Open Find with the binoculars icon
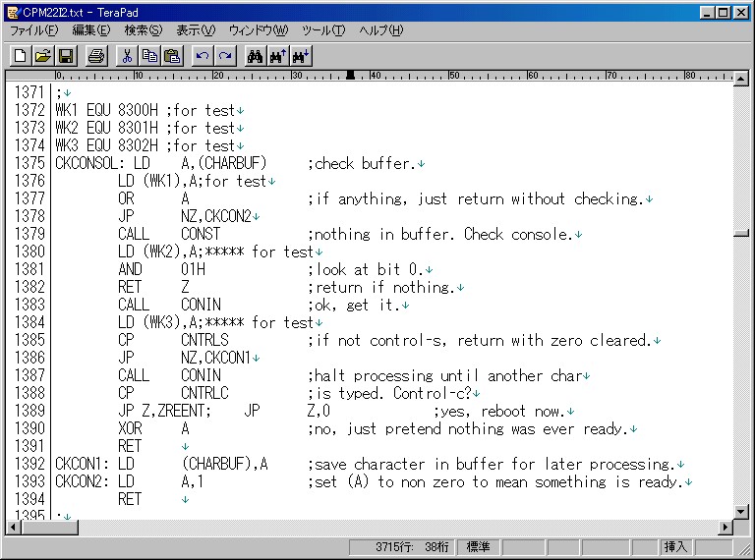Image resolution: width=755 pixels, height=560 pixels. click(256, 56)
